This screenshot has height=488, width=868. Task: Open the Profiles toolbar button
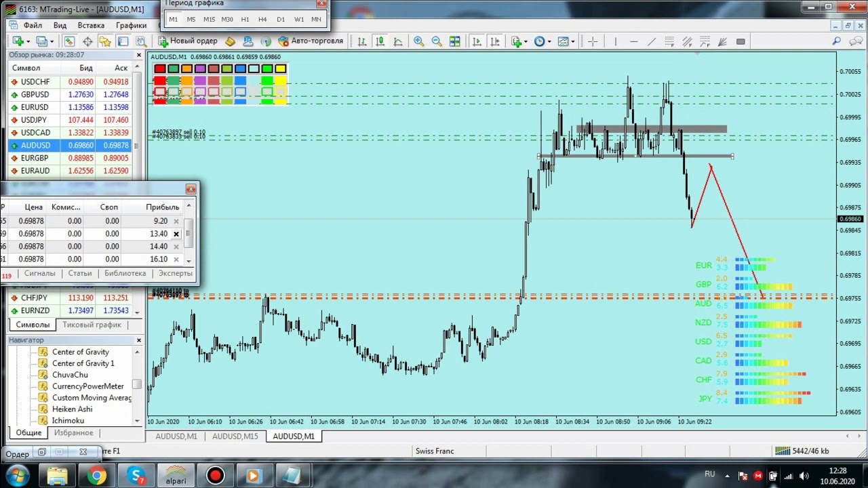click(44, 41)
